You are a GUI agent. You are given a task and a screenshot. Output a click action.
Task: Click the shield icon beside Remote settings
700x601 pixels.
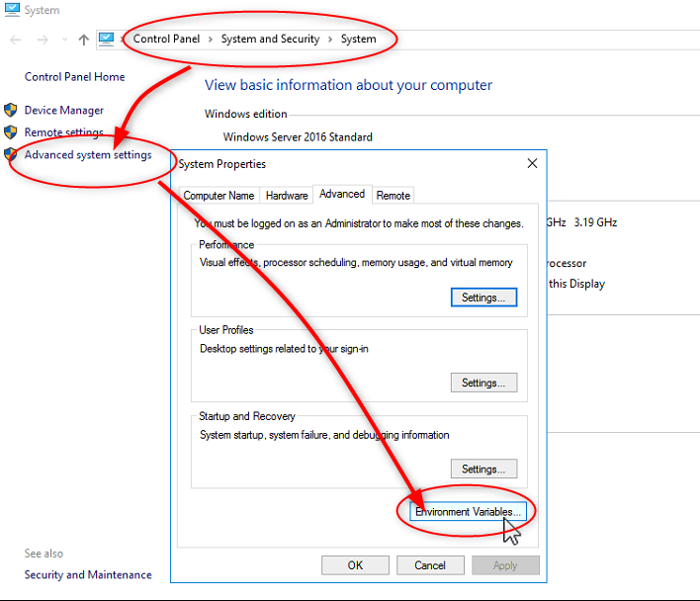(11, 131)
